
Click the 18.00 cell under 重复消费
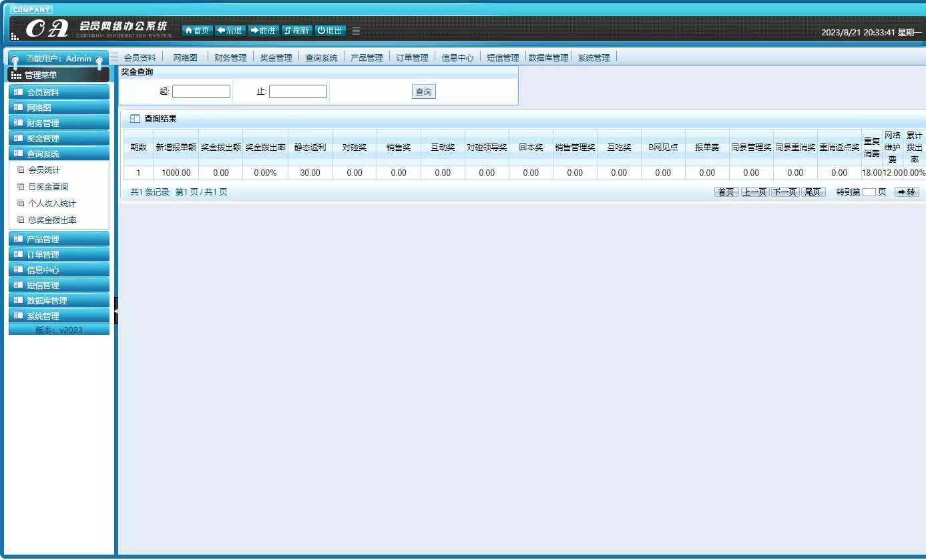click(871, 173)
